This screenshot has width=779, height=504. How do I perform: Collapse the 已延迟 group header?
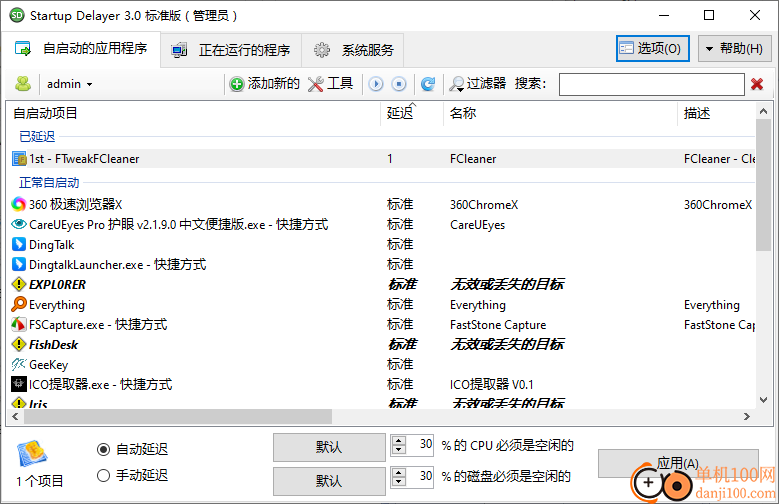37,136
